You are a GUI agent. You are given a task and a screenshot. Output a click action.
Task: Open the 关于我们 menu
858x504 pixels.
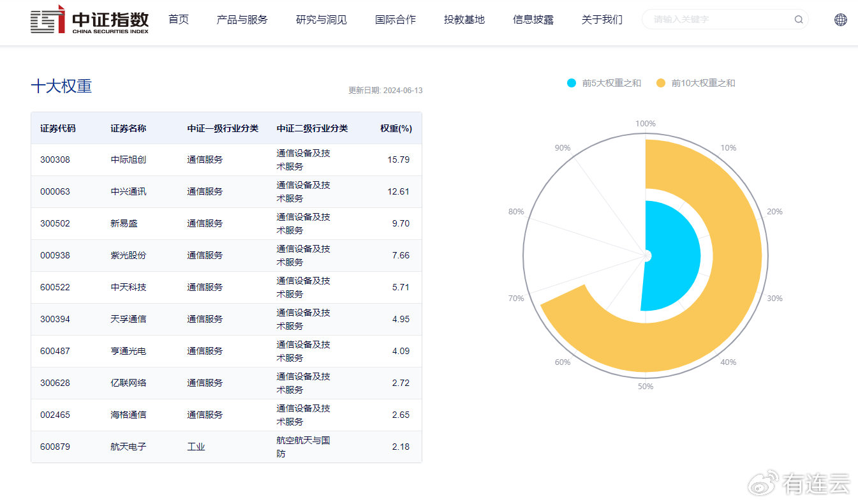602,19
